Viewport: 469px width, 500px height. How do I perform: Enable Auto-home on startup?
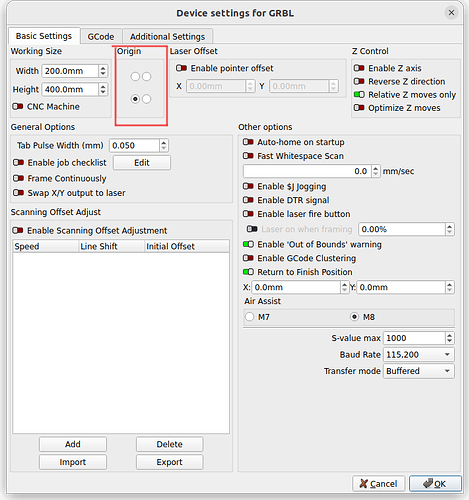[248, 142]
